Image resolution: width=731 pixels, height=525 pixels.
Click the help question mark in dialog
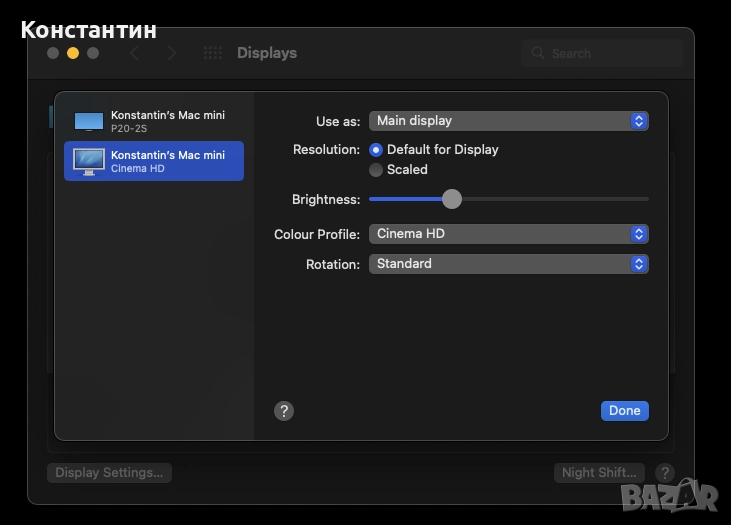pyautogui.click(x=284, y=411)
